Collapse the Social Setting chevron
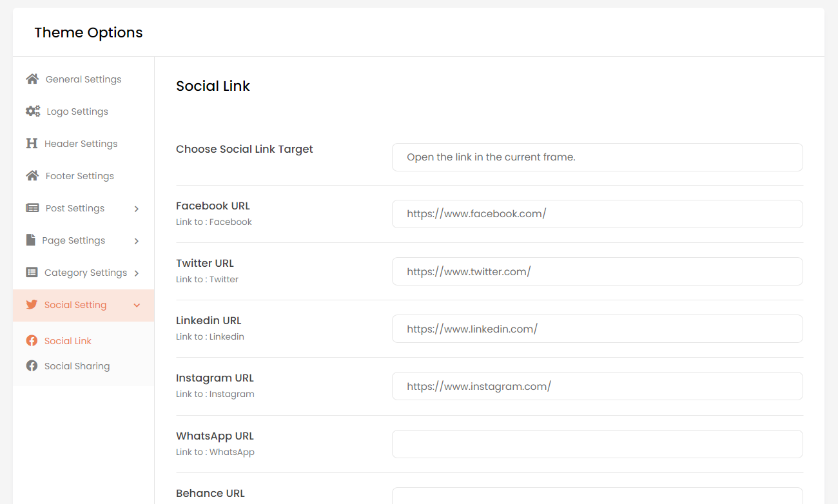Viewport: 838px width, 504px height. [x=137, y=305]
